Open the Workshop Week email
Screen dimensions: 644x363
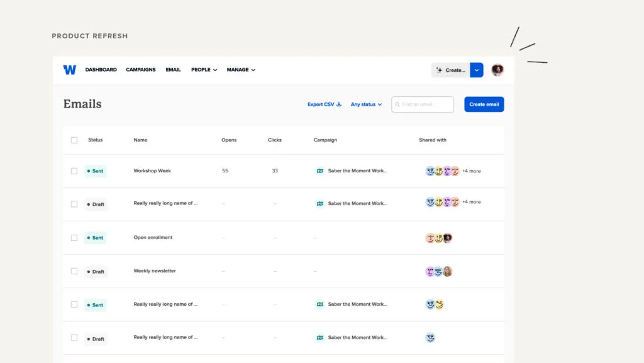tap(152, 171)
